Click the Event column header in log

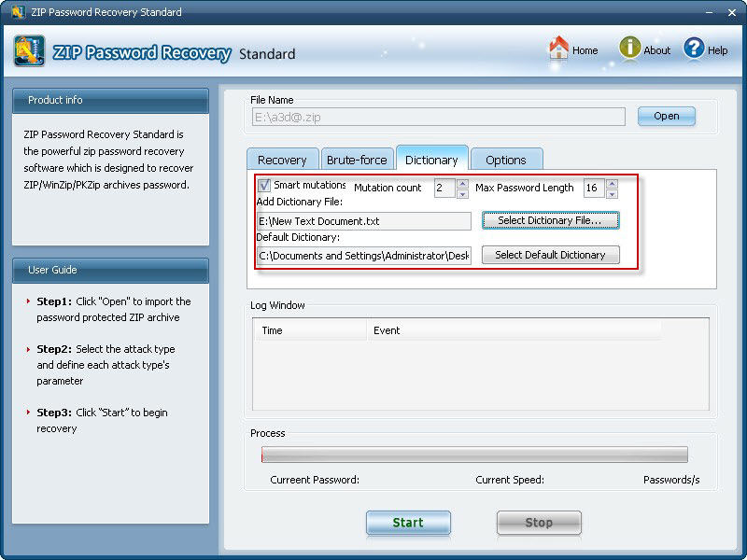coord(514,330)
